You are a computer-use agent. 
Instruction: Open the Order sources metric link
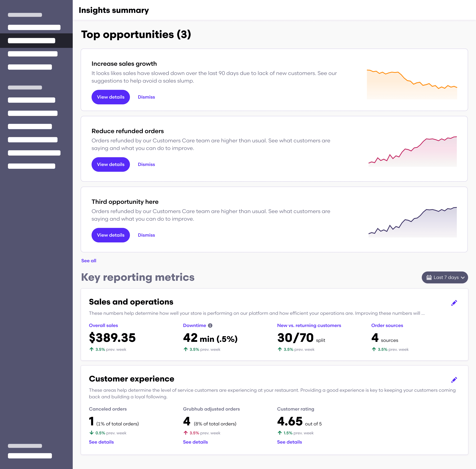tap(387, 325)
